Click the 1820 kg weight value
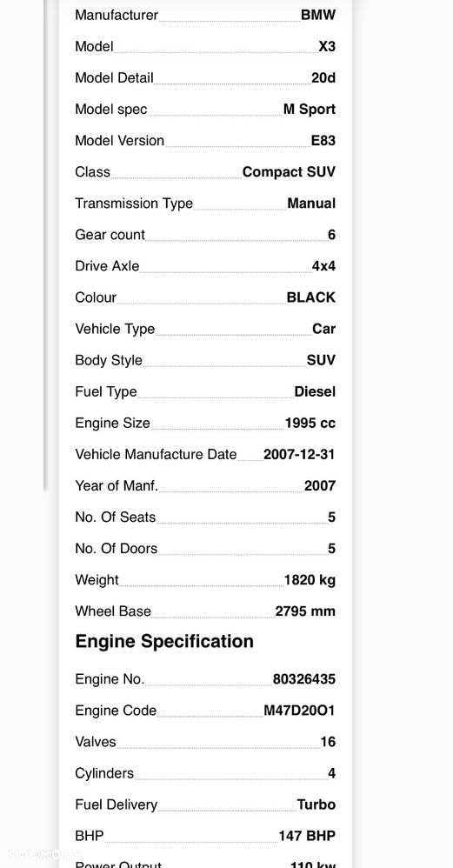Image resolution: width=453 pixels, height=868 pixels. click(310, 580)
